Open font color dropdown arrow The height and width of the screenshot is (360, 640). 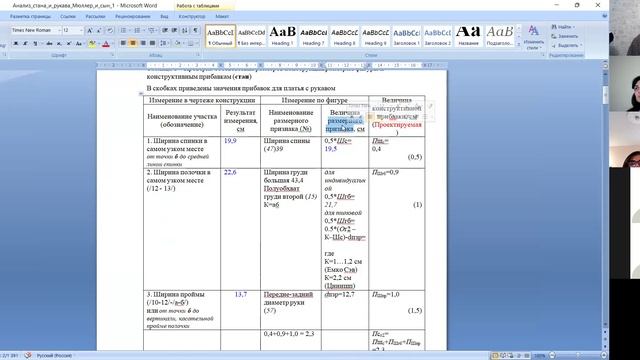113,43
